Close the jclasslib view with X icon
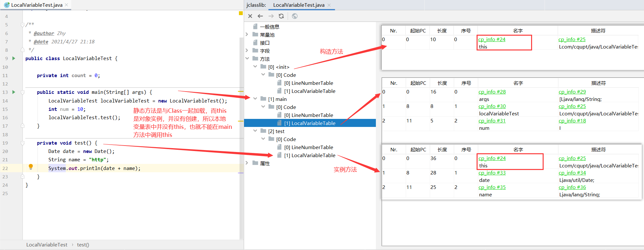Viewport: 644px width, 250px height. click(x=250, y=16)
